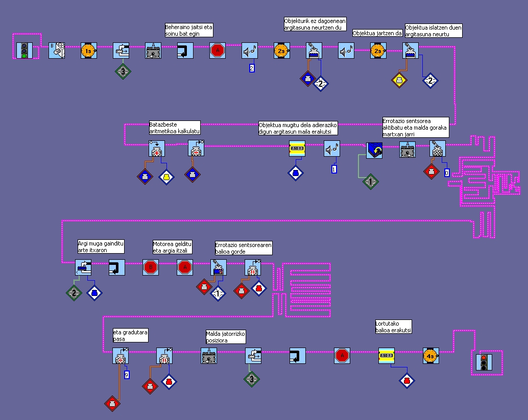This screenshot has width=528, height=420.
Task: Click the 'Errotazio sentsorea aktibatu' comment box
Action: pos(416,127)
